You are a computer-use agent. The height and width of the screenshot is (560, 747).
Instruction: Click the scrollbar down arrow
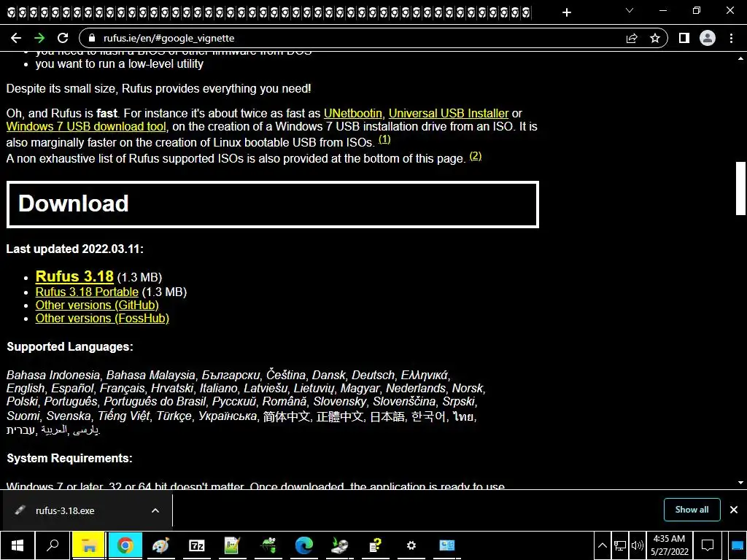740,483
